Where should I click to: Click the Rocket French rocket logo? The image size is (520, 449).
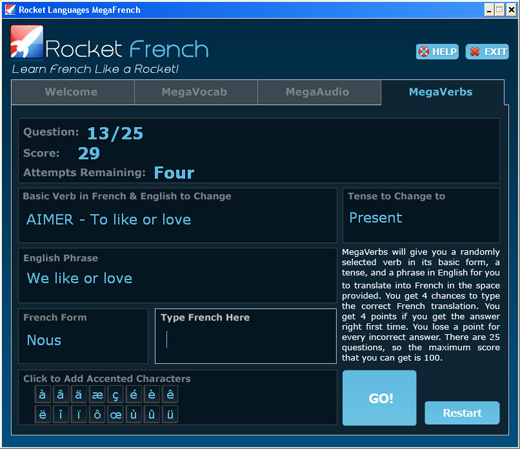point(27,42)
